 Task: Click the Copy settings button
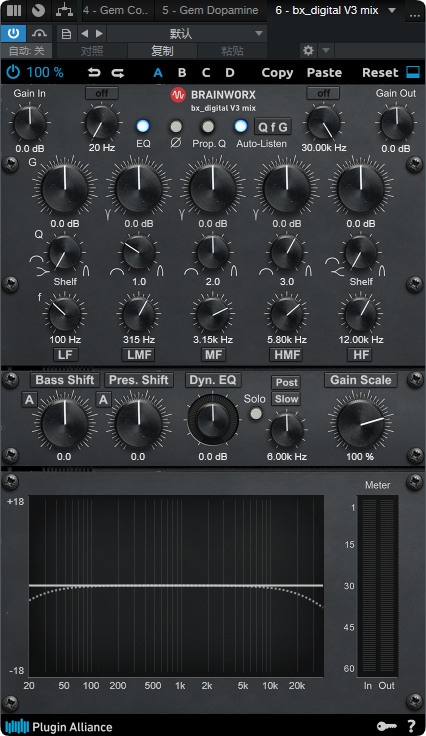[277, 73]
